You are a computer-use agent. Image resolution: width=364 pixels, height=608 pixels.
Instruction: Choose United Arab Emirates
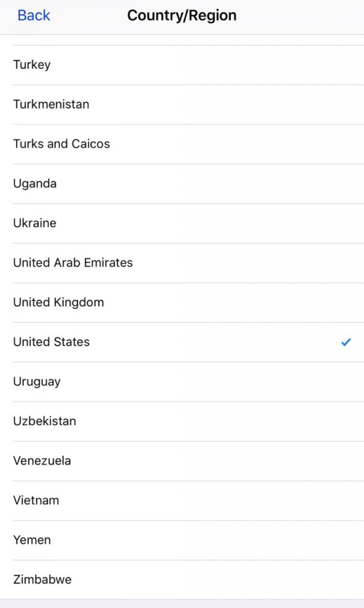click(182, 262)
